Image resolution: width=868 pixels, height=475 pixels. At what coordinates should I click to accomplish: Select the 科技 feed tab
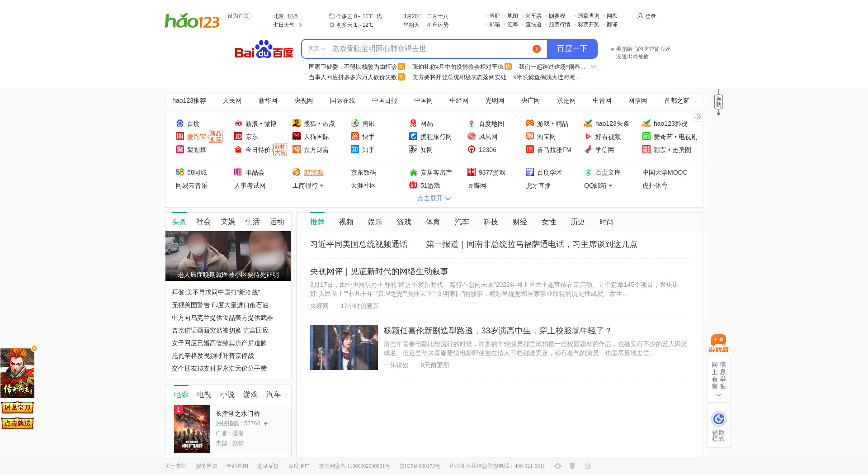pyautogui.click(x=491, y=222)
